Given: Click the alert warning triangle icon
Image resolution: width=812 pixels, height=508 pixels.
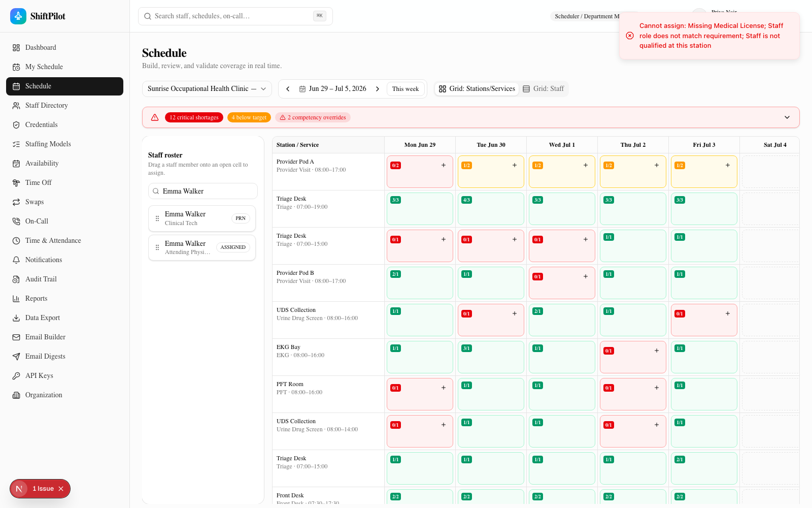Looking at the screenshot, I should [x=155, y=117].
